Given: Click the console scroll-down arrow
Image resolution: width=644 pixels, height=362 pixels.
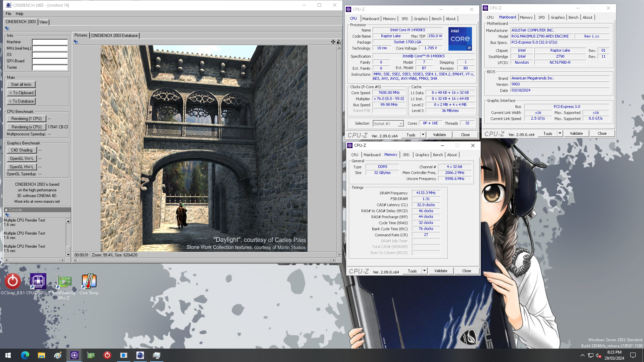Looking at the screenshot, I should pyautogui.click(x=68, y=255).
